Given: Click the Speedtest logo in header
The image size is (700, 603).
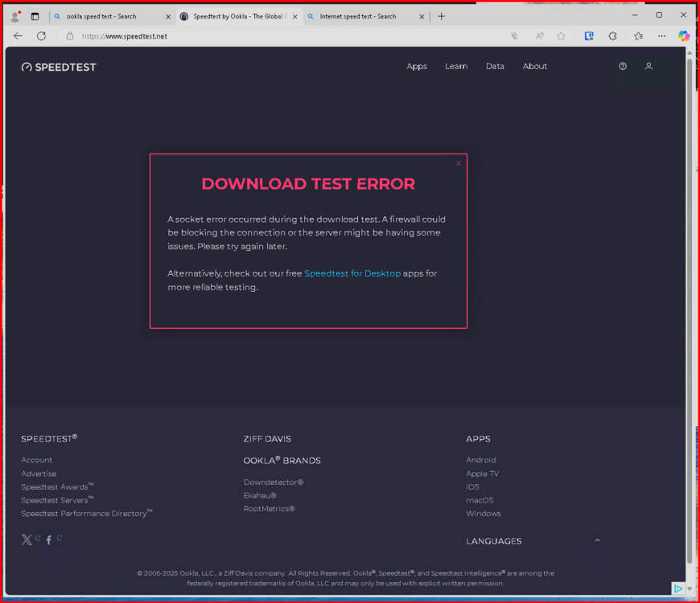Looking at the screenshot, I should 59,67.
